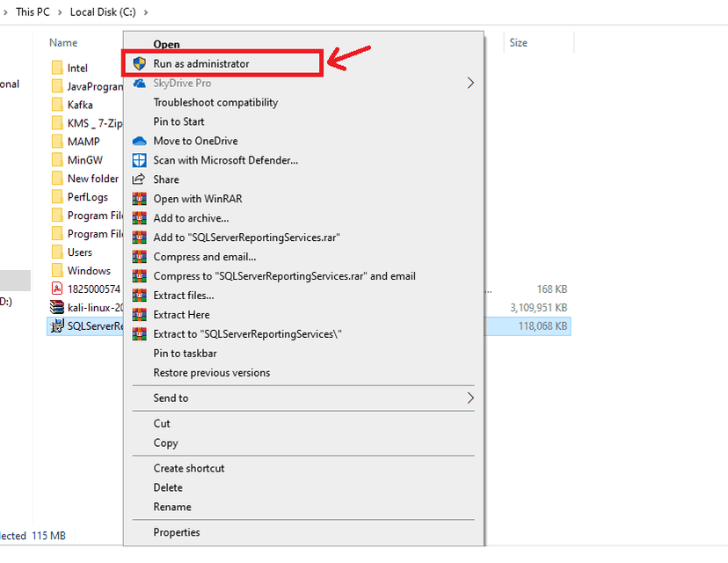The image size is (728, 563).
Task: Click the Microsoft Defender shield icon
Action: [x=138, y=160]
